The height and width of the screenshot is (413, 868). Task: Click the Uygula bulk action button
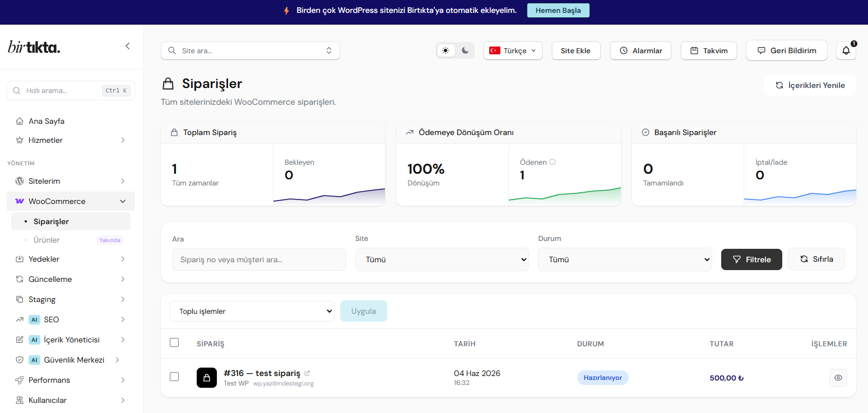pos(364,311)
